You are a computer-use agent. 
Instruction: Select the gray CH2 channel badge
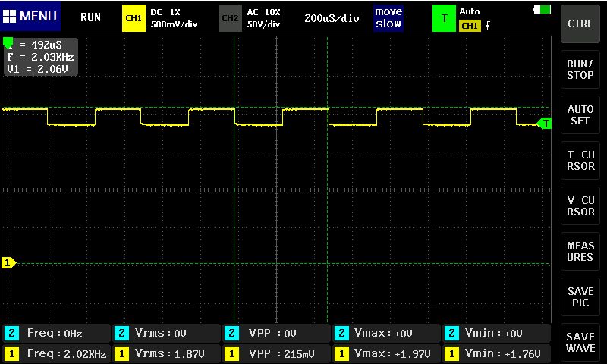point(230,18)
